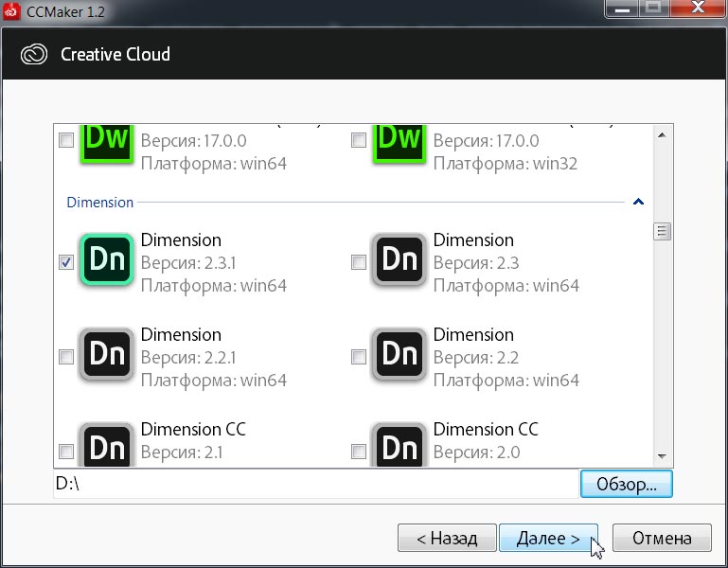
Task: Click the Версия: 2.2.1 text
Action: [188, 358]
